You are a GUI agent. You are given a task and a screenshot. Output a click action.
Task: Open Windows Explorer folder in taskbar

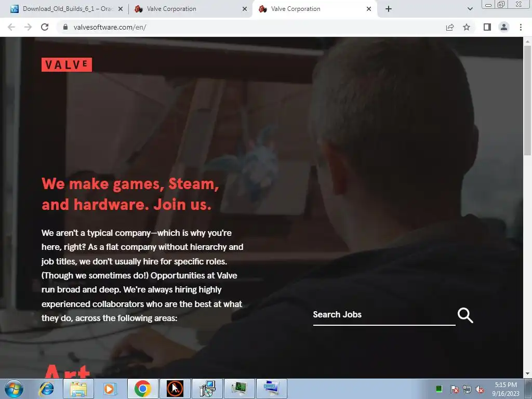[78, 389]
